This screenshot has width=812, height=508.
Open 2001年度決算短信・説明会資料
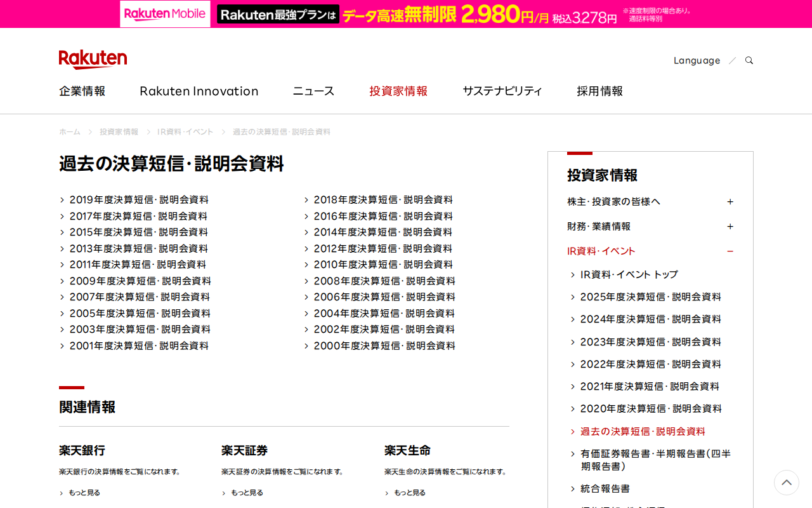coord(139,346)
